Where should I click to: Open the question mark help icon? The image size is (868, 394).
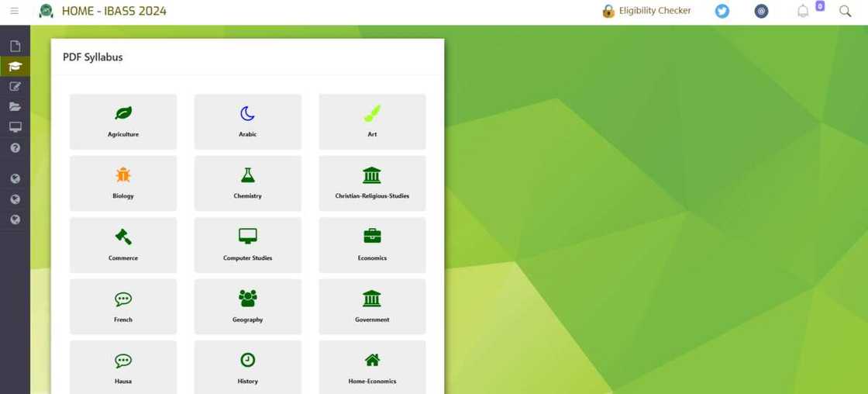tap(15, 148)
